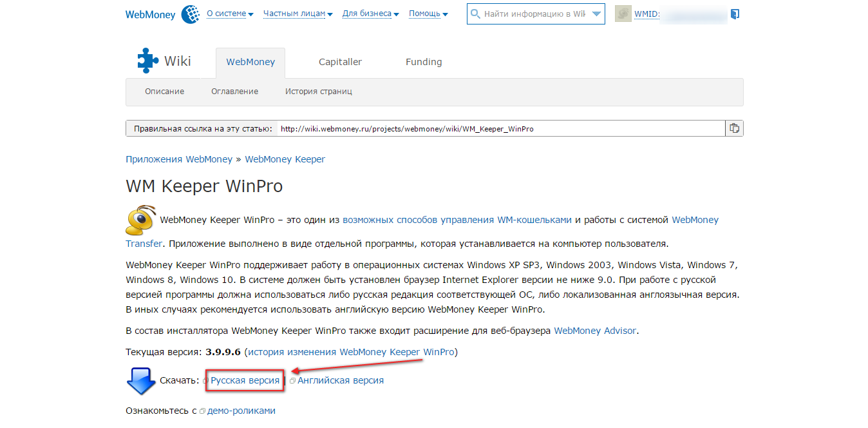Screen dimensions: 868x428
Task: Open 'Приложения WebMoney' breadcrumb link
Action: coord(180,159)
